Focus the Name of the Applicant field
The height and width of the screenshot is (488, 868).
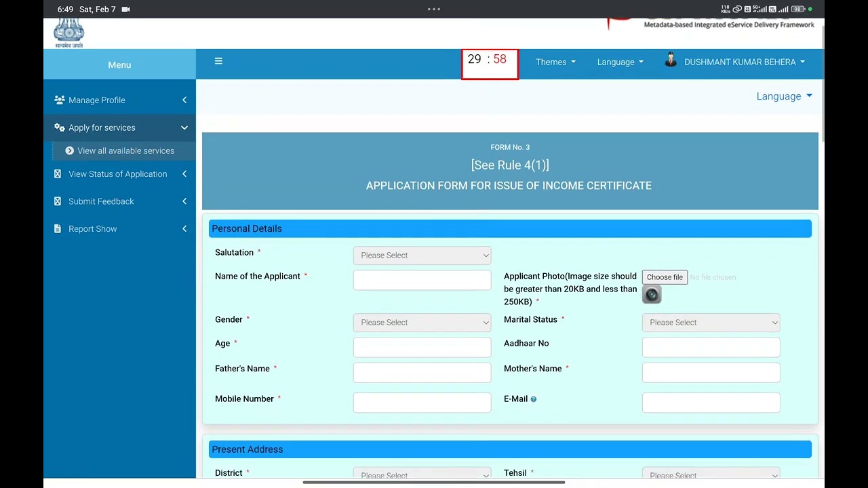pos(422,280)
